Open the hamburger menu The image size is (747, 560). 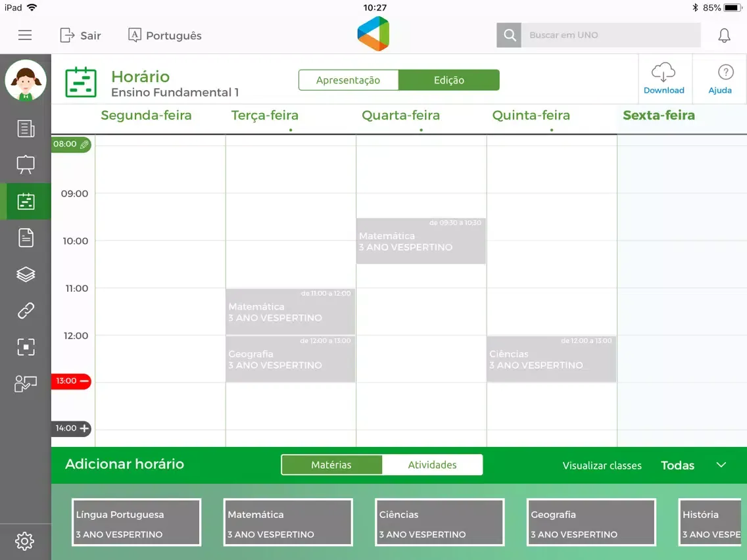pos(25,35)
